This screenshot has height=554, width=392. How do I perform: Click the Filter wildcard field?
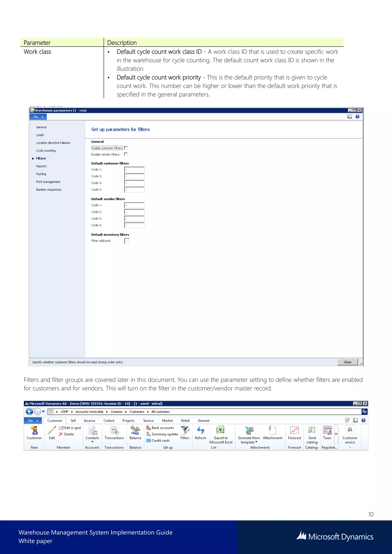(127, 241)
